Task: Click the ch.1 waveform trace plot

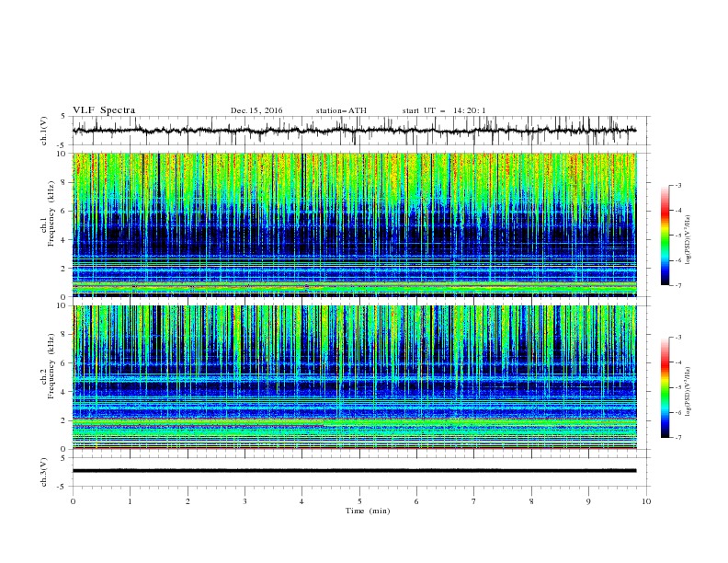Action: pos(354,131)
